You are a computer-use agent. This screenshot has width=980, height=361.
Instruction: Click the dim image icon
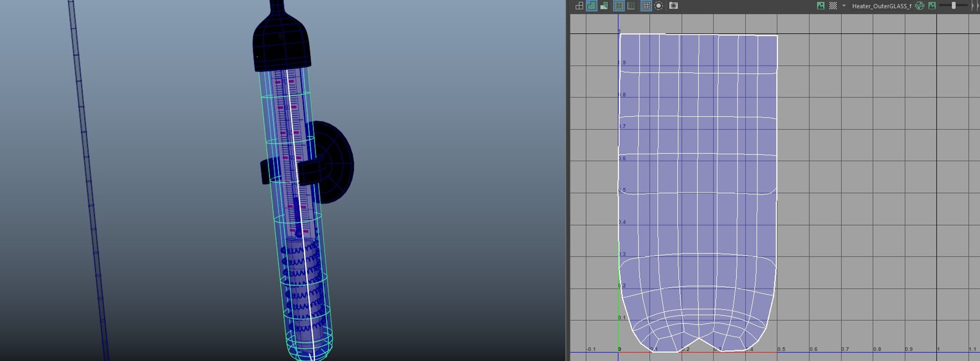tap(932, 6)
